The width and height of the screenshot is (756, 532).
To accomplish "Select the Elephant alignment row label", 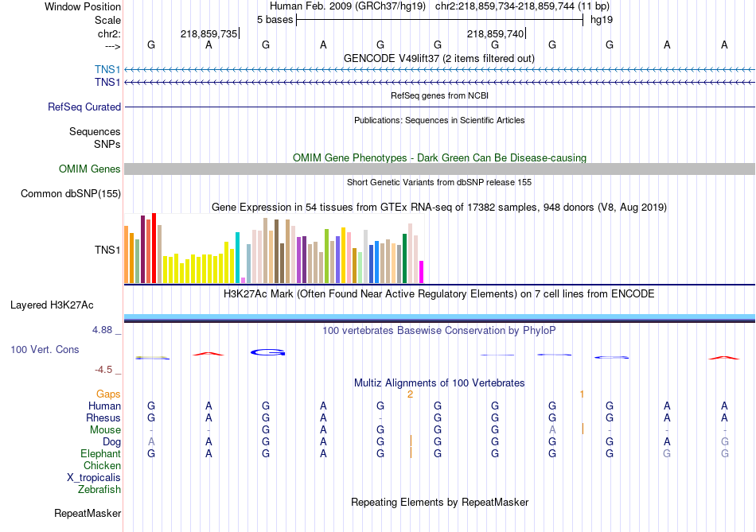I will click(x=100, y=454).
